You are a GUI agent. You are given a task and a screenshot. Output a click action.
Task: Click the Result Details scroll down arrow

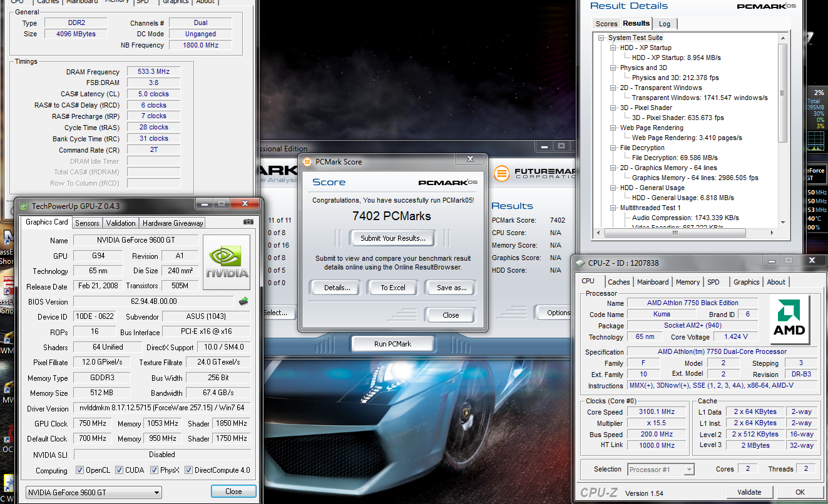pyautogui.click(x=783, y=222)
